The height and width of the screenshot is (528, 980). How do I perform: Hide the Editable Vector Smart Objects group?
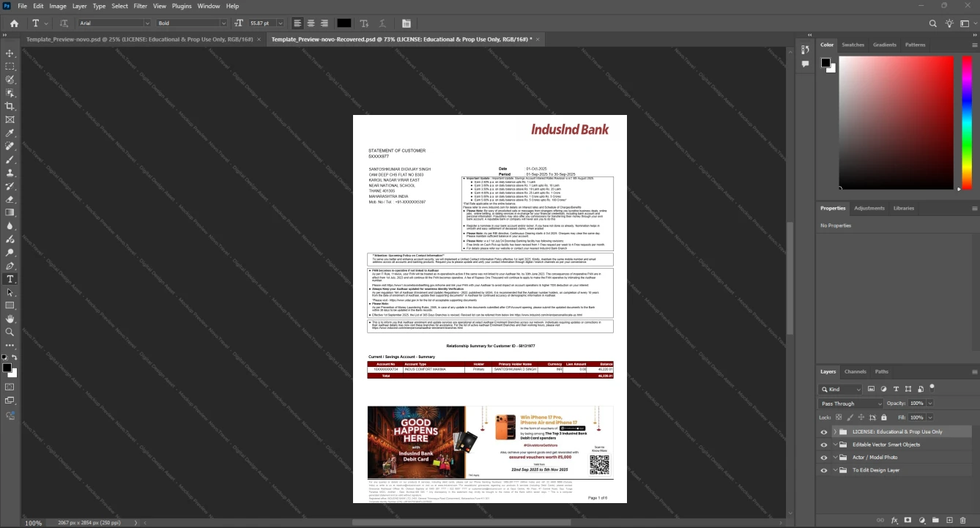(x=823, y=445)
